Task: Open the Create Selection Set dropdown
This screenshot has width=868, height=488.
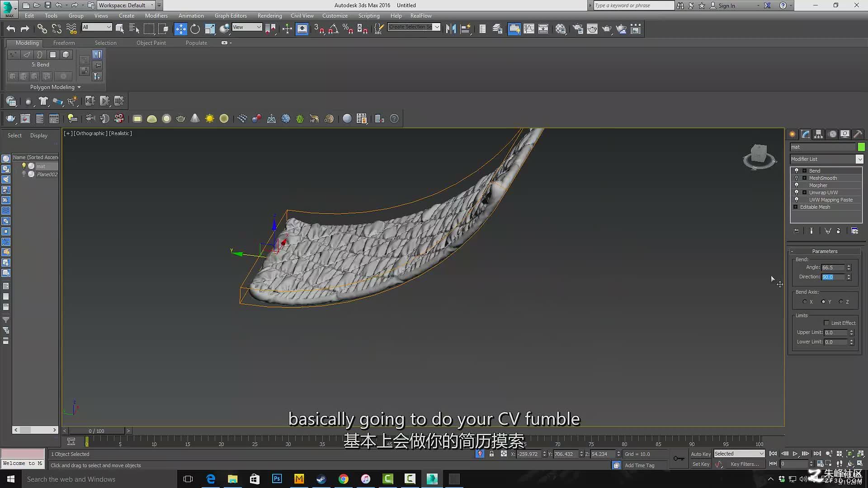Action: click(x=414, y=27)
